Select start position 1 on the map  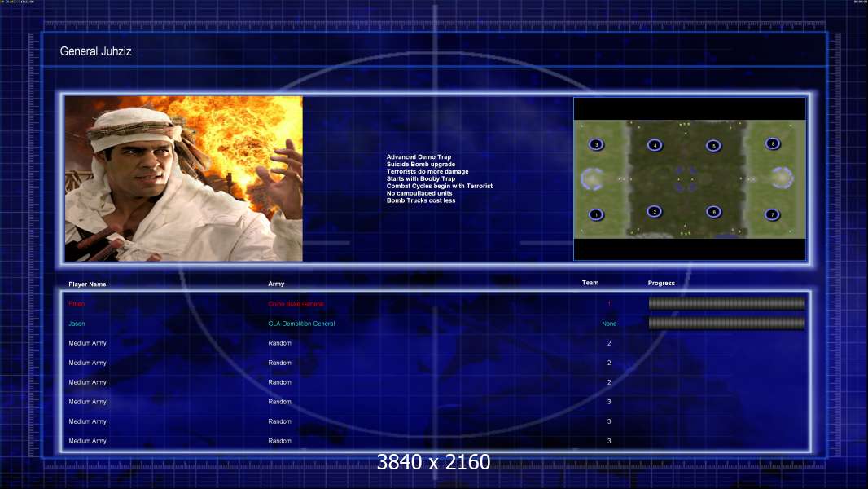pyautogui.click(x=596, y=214)
